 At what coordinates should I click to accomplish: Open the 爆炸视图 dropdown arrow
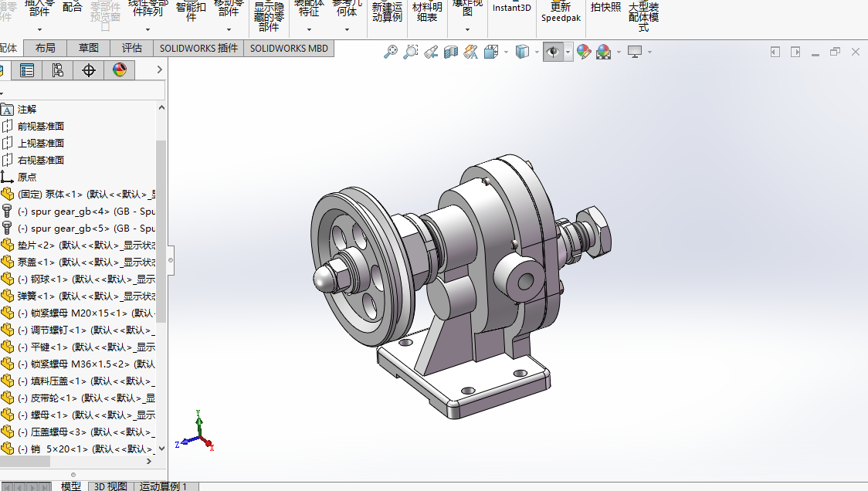pos(467,29)
